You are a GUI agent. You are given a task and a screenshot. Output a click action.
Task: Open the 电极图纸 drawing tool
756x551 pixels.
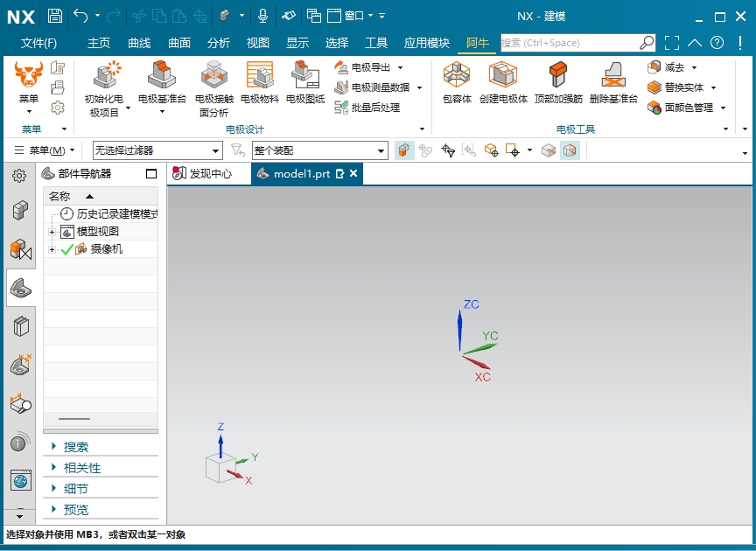(x=304, y=79)
